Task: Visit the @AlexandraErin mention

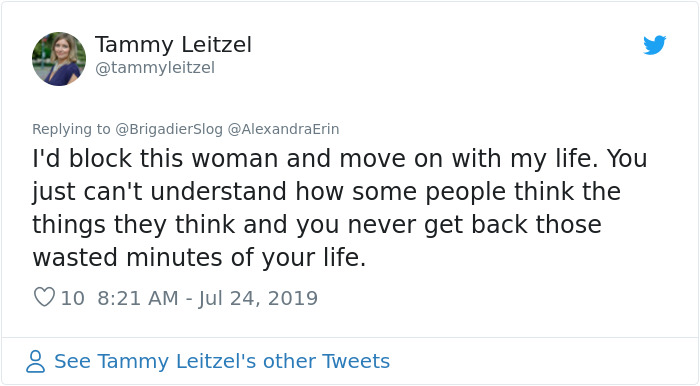Action: pyautogui.click(x=283, y=129)
